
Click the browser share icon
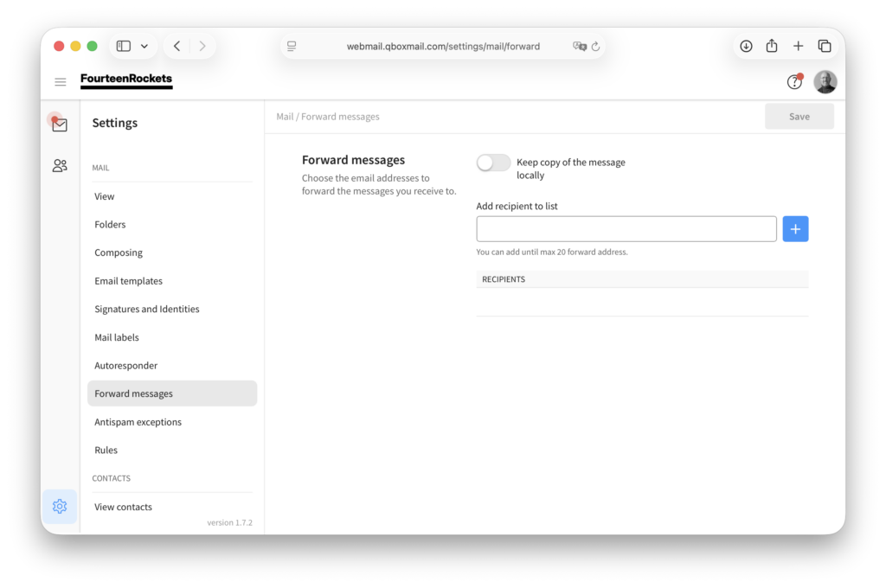click(x=772, y=46)
